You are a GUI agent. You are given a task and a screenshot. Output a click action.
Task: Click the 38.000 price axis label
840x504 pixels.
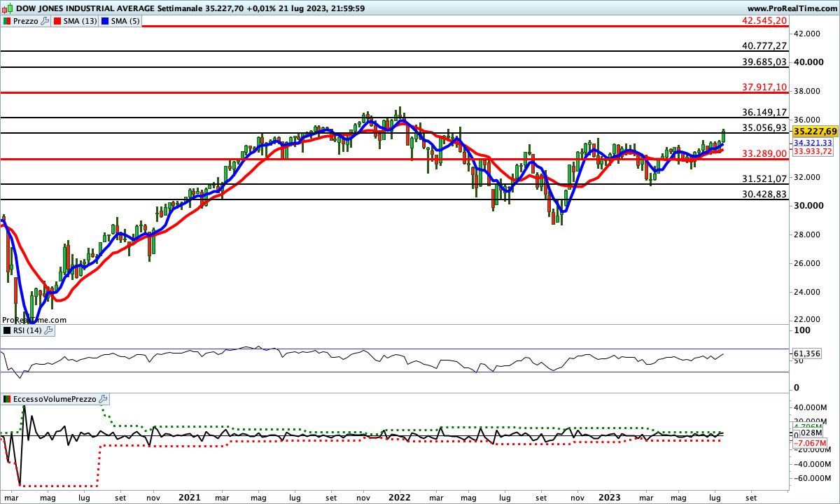807,91
